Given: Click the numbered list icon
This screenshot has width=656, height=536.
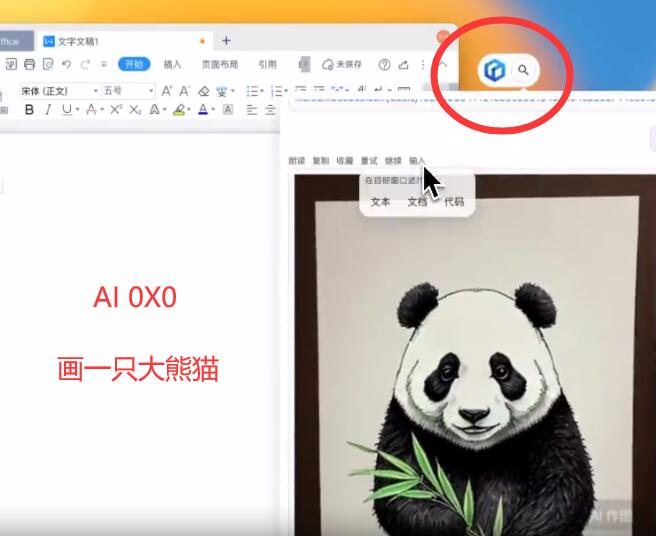Looking at the screenshot, I should [277, 91].
